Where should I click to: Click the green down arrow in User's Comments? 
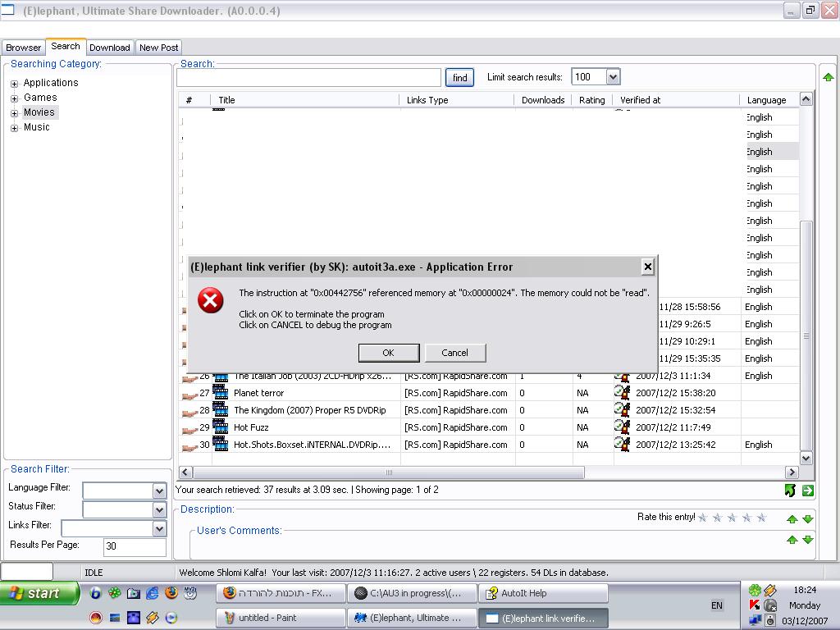808,540
